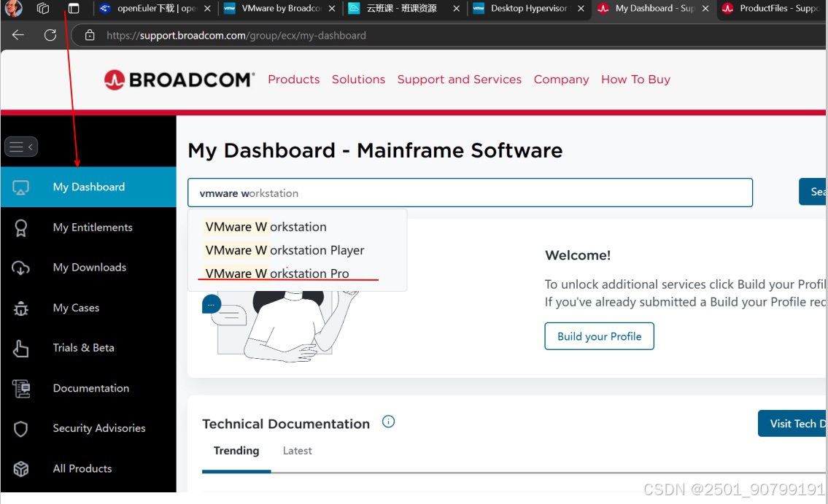Switch to ProductFiles Support tab
Viewport: 828px width, 504px height.
click(x=772, y=9)
